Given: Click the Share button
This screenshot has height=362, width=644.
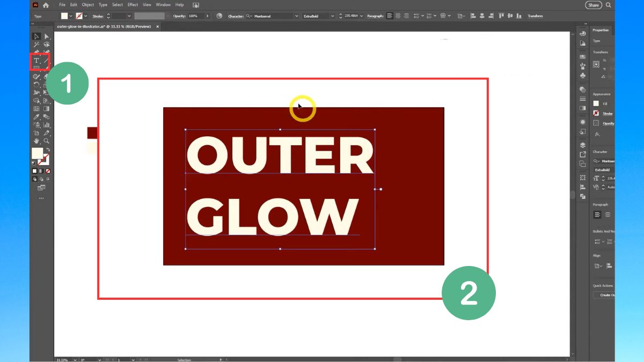Looking at the screenshot, I should click(x=594, y=5).
